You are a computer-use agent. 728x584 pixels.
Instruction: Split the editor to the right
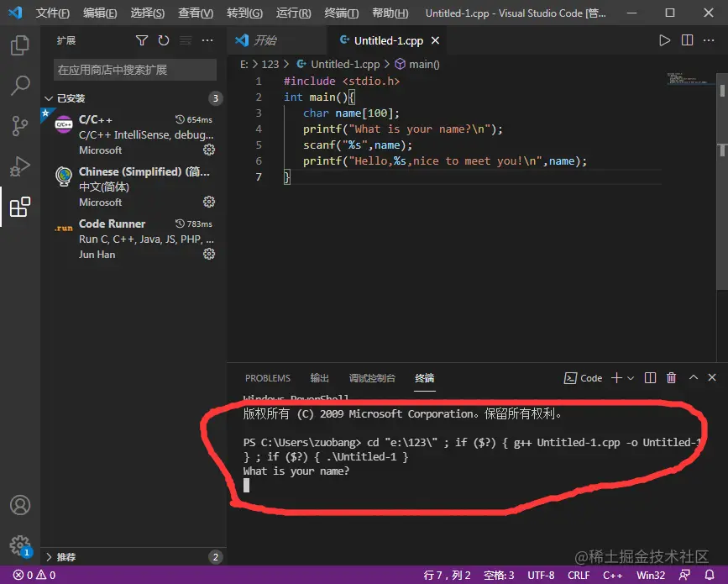coord(687,40)
